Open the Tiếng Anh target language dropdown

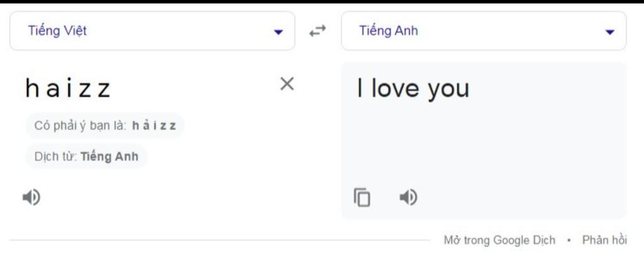483,31
